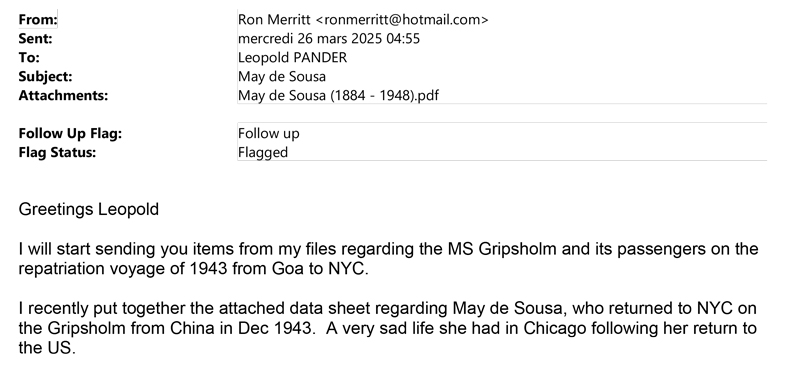Click the sender name Ron Merritt

pyautogui.click(x=274, y=19)
